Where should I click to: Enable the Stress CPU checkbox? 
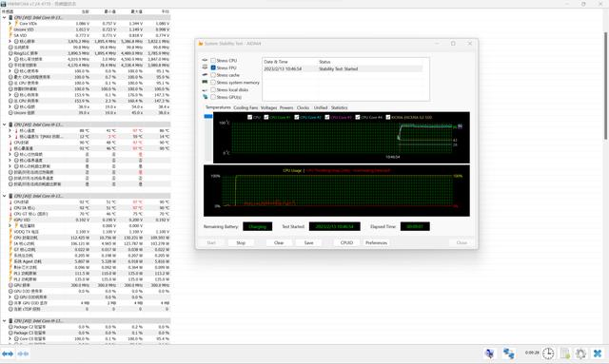point(213,61)
